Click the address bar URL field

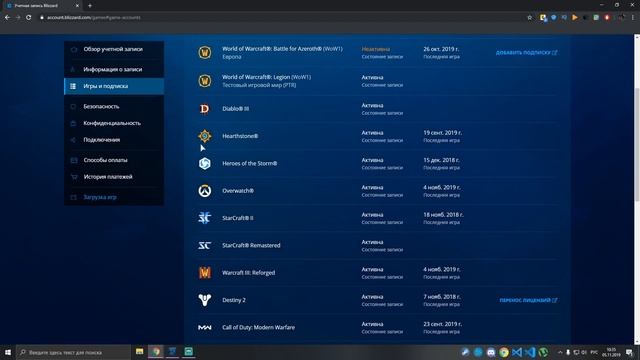pyautogui.click(x=282, y=18)
